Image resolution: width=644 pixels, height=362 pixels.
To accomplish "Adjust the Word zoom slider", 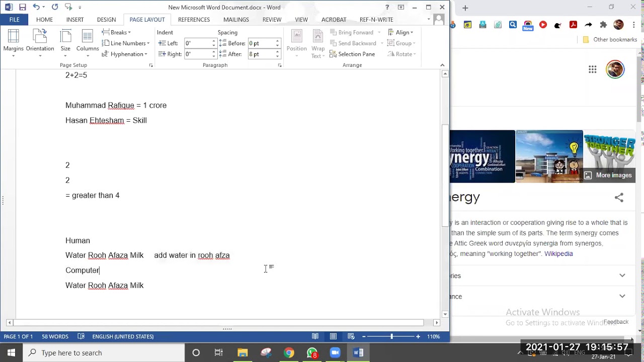I will (391, 336).
